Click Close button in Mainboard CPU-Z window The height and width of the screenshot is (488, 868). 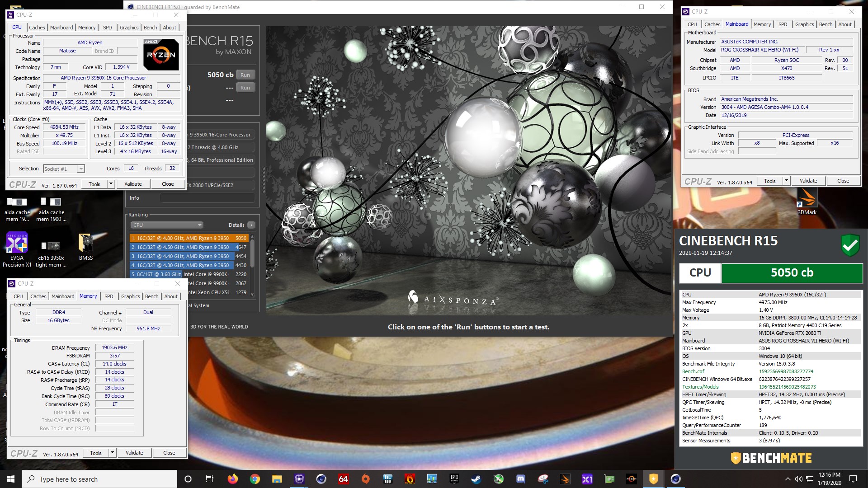pyautogui.click(x=843, y=181)
